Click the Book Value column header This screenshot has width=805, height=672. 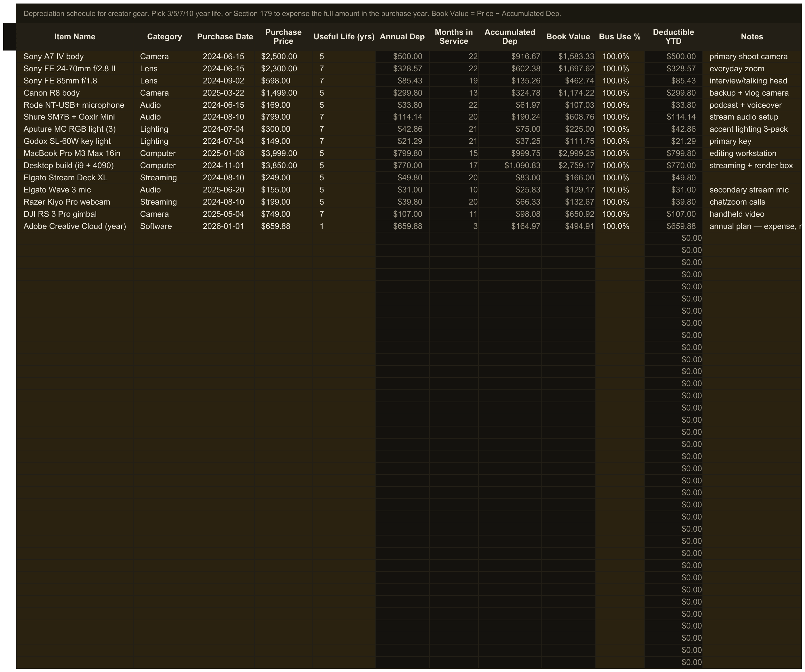coord(568,37)
